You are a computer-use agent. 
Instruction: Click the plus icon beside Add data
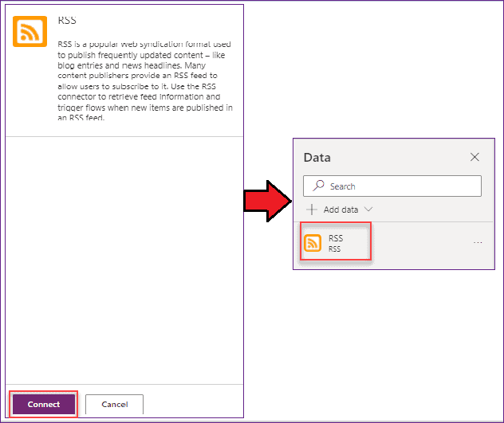click(312, 210)
